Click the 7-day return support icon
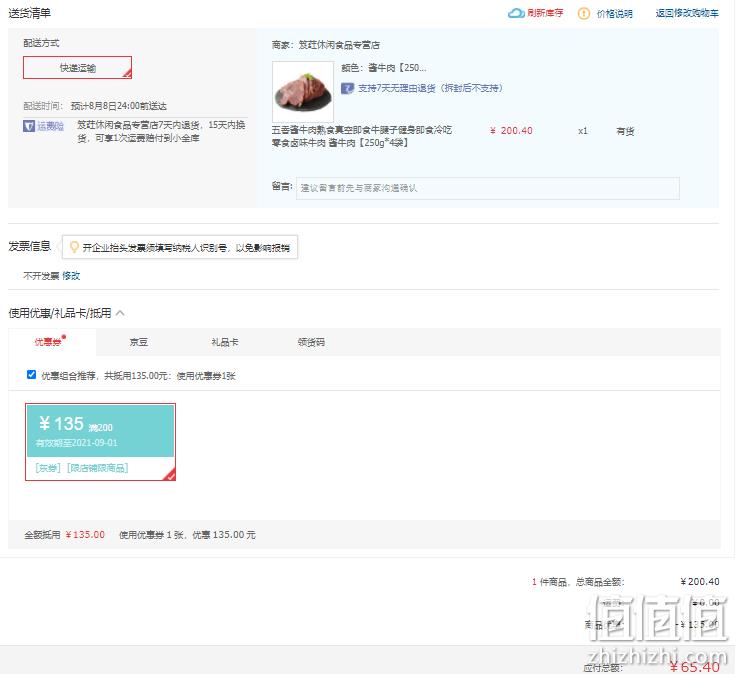The image size is (737, 674). pos(347,88)
